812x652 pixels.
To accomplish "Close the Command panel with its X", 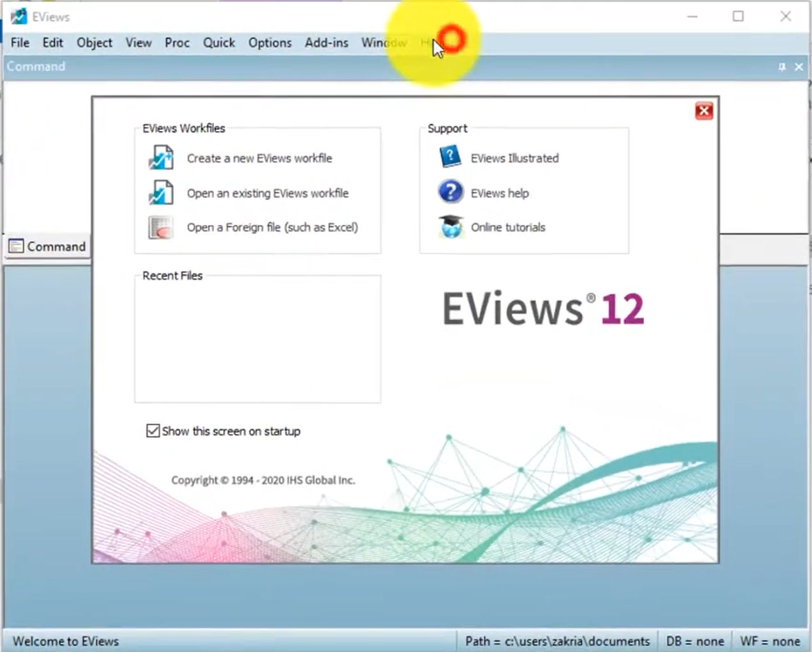I will (x=799, y=66).
